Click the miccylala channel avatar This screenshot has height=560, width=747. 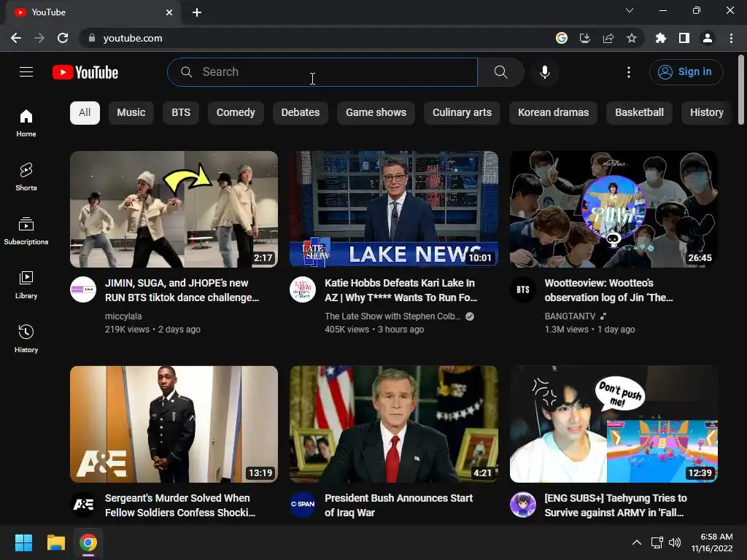(x=83, y=289)
